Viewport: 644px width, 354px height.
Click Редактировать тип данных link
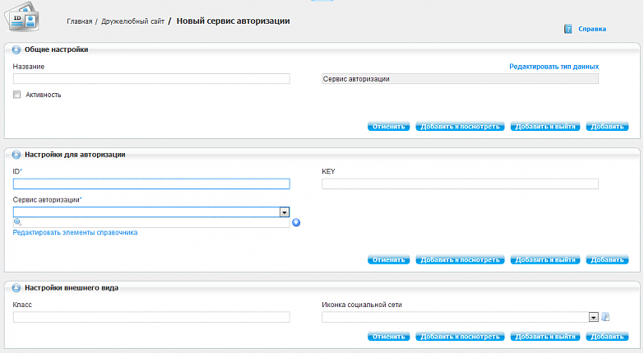point(554,67)
